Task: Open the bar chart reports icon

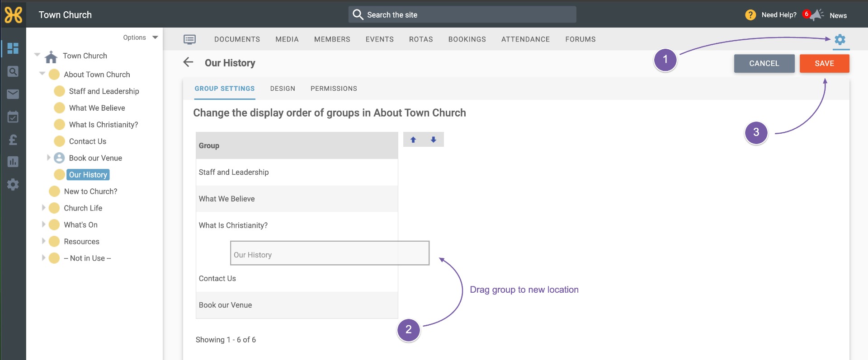Action: tap(13, 162)
